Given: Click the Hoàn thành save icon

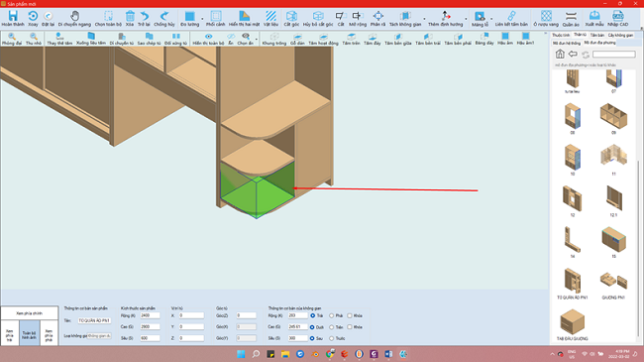Looking at the screenshot, I should tap(13, 17).
